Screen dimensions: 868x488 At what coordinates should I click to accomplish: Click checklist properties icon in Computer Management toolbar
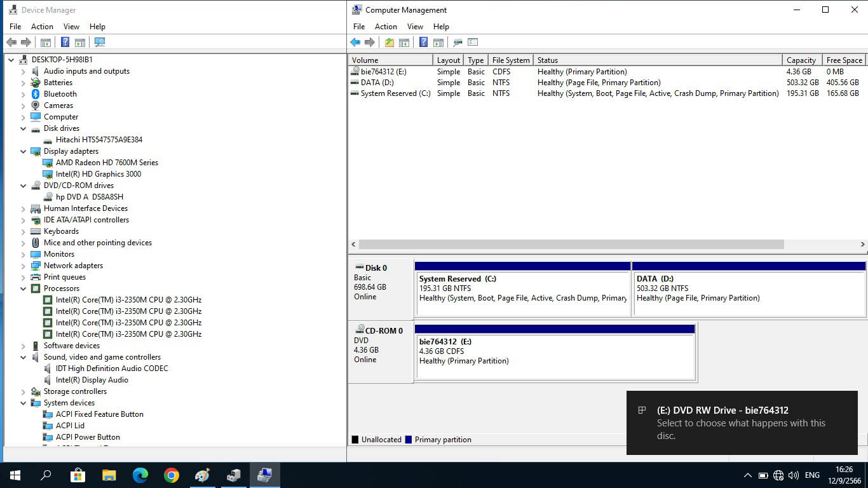tap(473, 43)
